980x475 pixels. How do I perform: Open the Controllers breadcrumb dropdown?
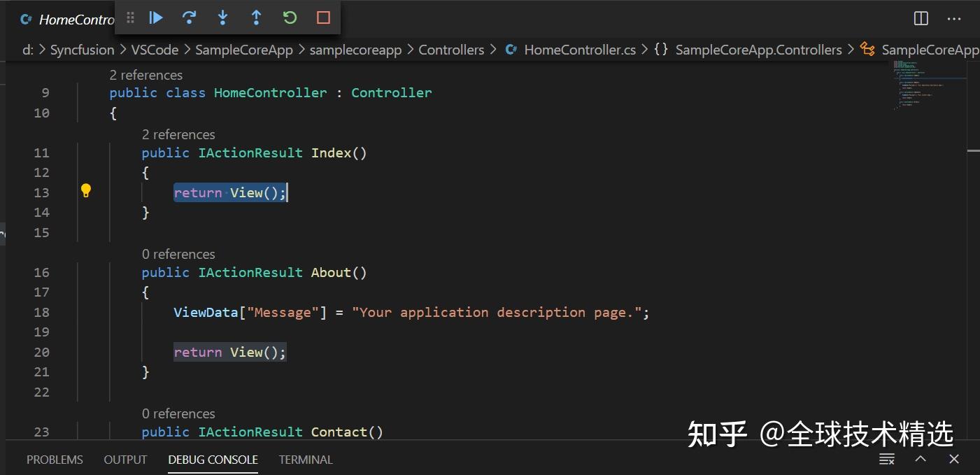(x=451, y=49)
